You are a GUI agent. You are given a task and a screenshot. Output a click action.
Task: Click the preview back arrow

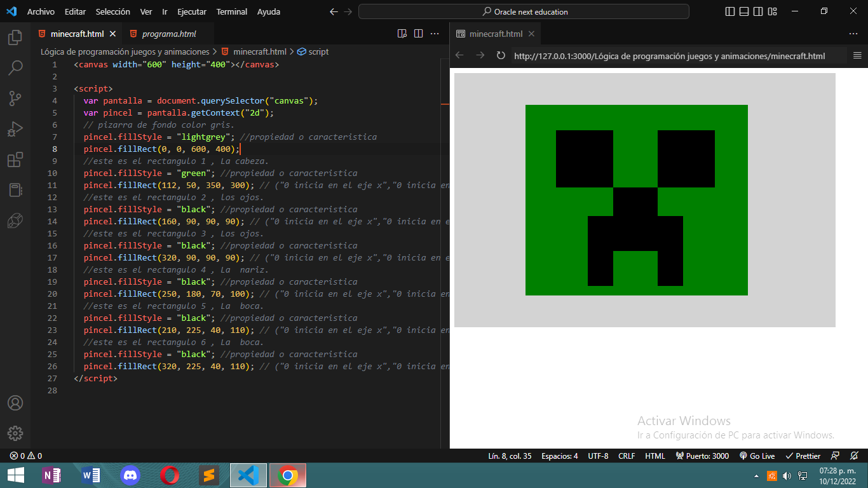pos(459,55)
